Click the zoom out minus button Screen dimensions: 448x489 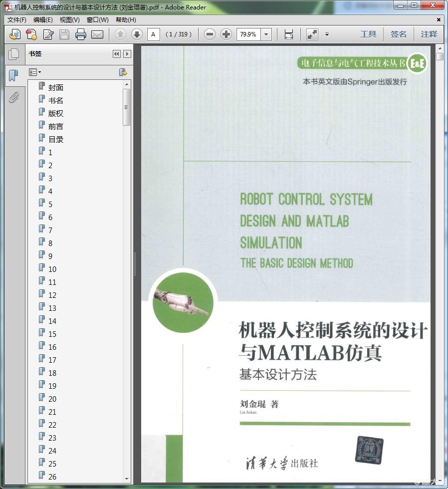click(210, 34)
